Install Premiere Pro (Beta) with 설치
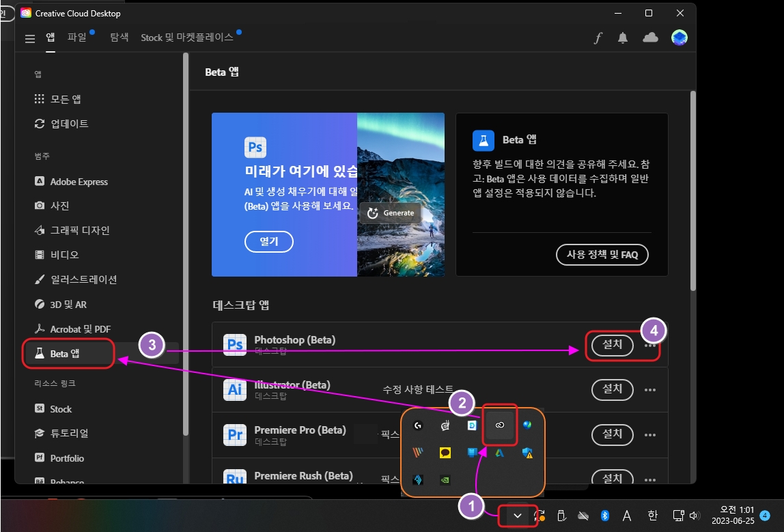Image resolution: width=784 pixels, height=532 pixels. (612, 434)
